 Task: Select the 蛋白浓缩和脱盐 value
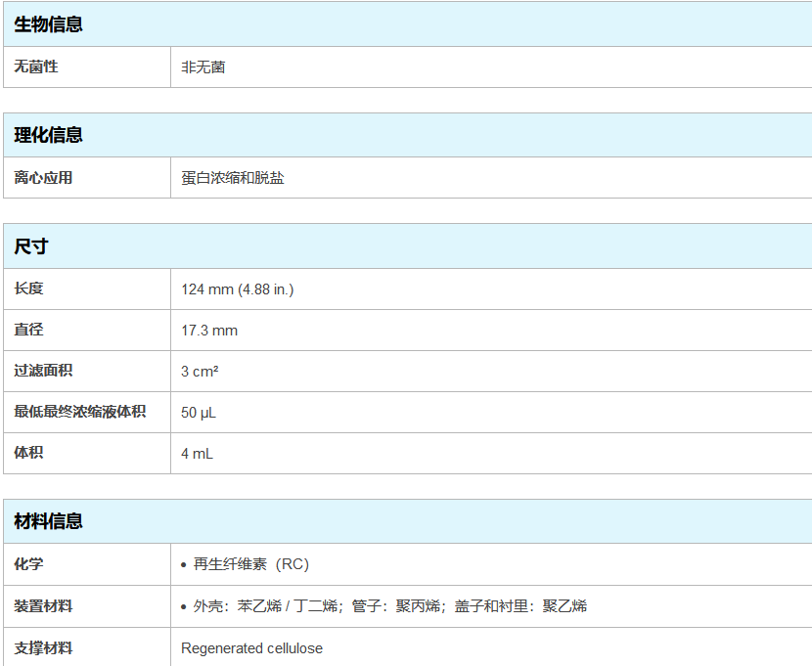point(233,178)
